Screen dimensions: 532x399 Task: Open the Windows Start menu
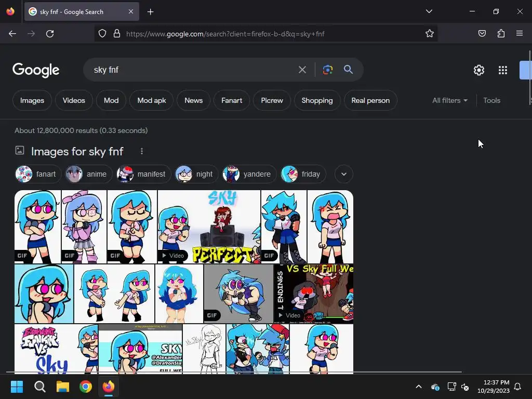click(x=17, y=387)
